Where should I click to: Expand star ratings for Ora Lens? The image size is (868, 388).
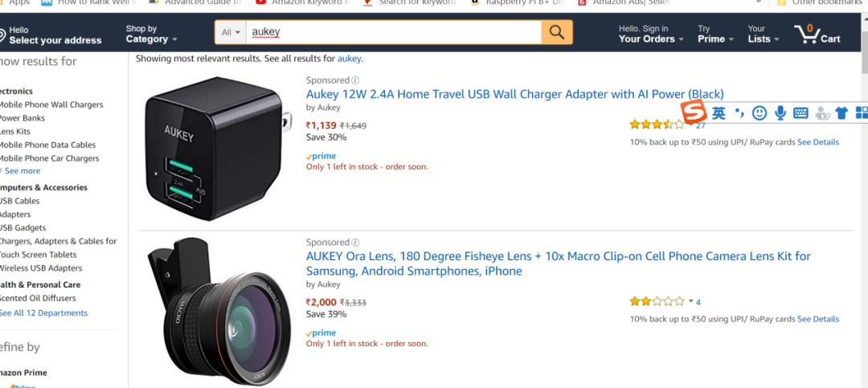(691, 302)
